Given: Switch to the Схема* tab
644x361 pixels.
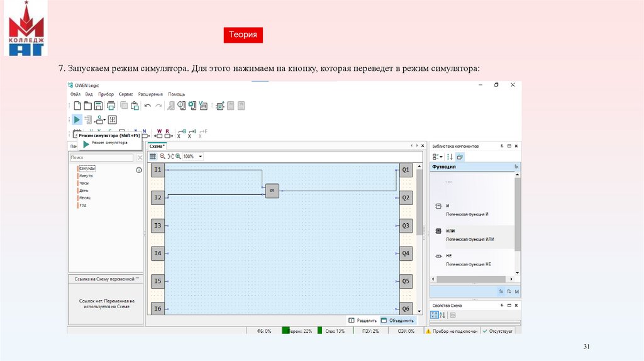Looking at the screenshot, I should tap(157, 146).
